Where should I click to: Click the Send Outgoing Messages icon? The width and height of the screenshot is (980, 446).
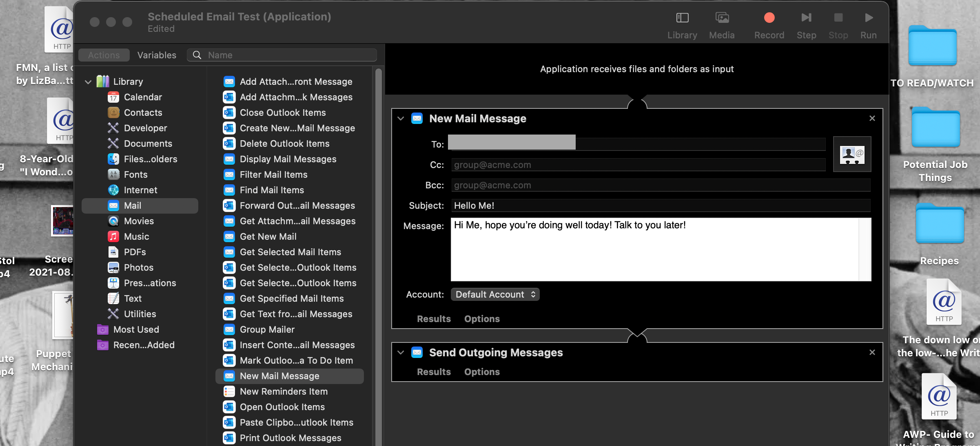417,352
